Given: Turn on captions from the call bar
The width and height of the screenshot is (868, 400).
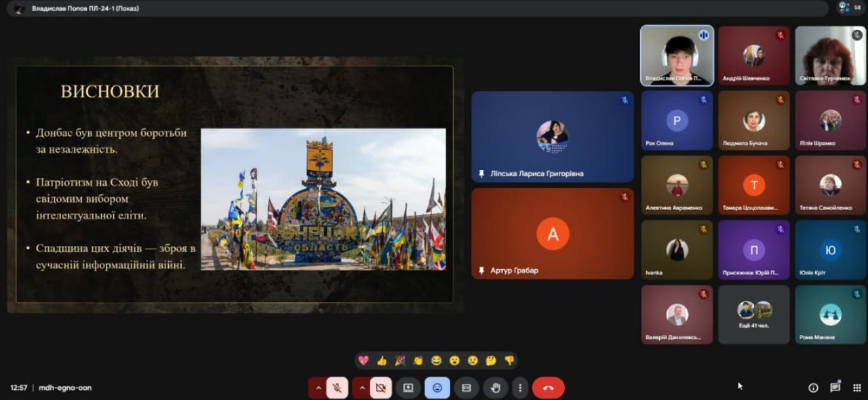Looking at the screenshot, I should 467,388.
